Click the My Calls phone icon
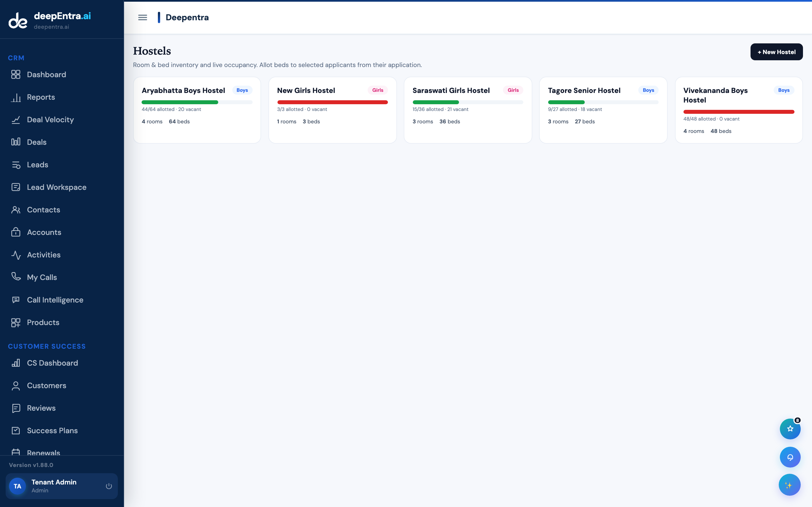Image resolution: width=812 pixels, height=507 pixels. [16, 277]
